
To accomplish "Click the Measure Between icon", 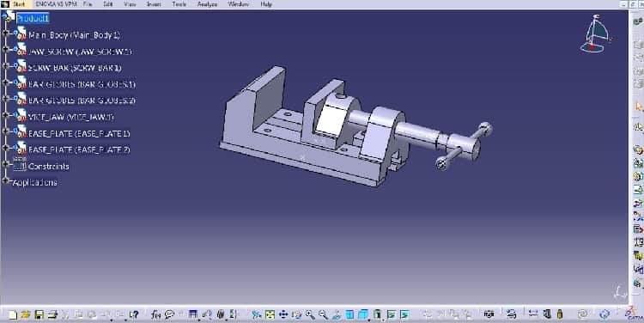I will [533, 314].
